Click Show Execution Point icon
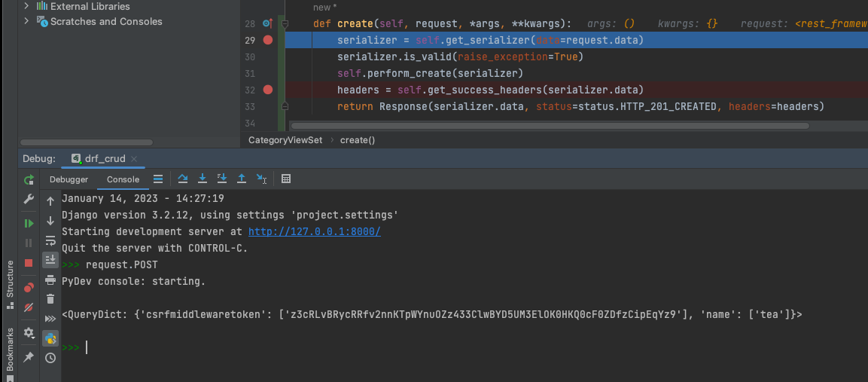Image resolution: width=868 pixels, height=382 pixels. pyautogui.click(x=158, y=179)
